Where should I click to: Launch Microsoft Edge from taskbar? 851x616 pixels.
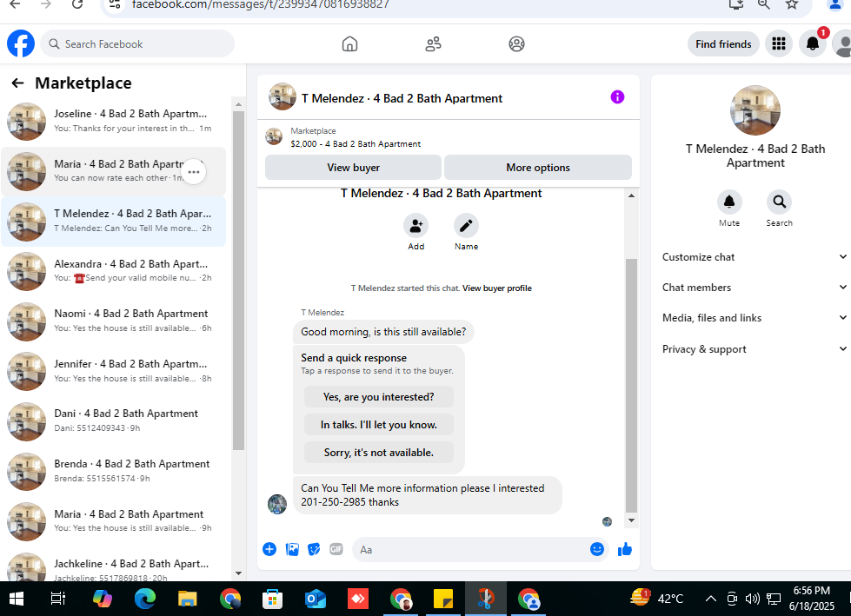click(x=145, y=599)
